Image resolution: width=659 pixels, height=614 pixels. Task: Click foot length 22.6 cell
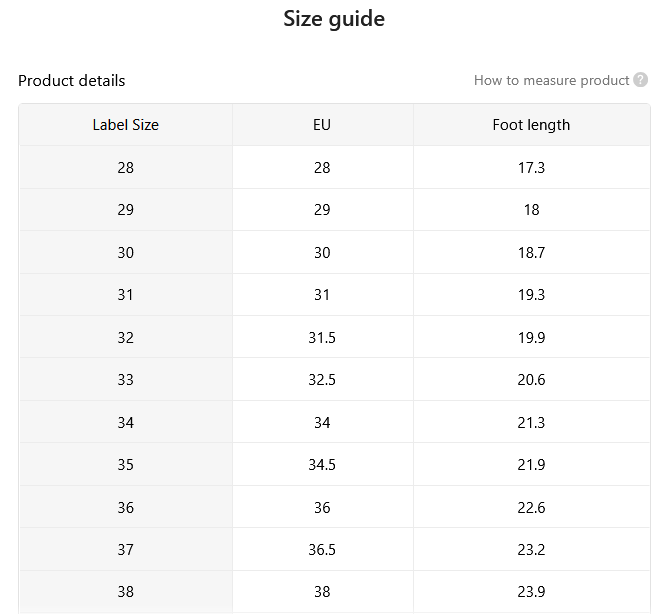pyautogui.click(x=531, y=507)
